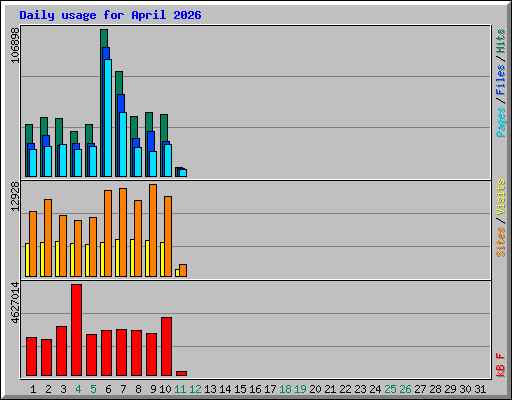Click green day label 26
This screenshot has height=400, width=512.
[405, 389]
